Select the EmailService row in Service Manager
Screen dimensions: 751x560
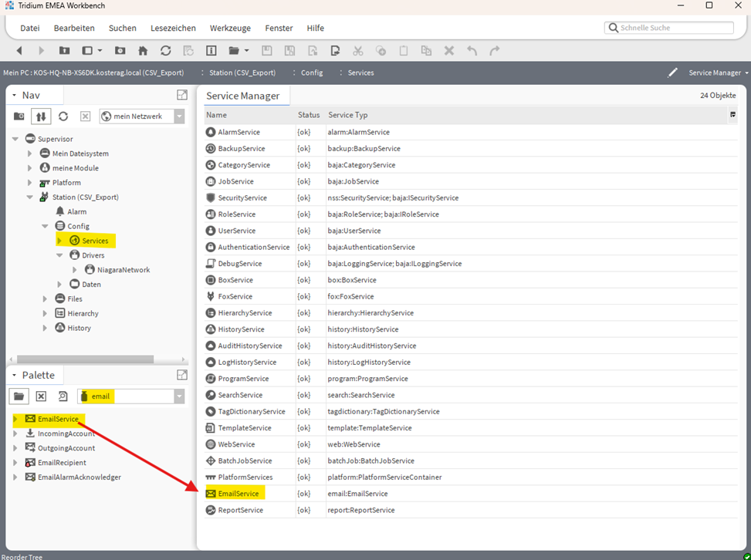click(238, 494)
